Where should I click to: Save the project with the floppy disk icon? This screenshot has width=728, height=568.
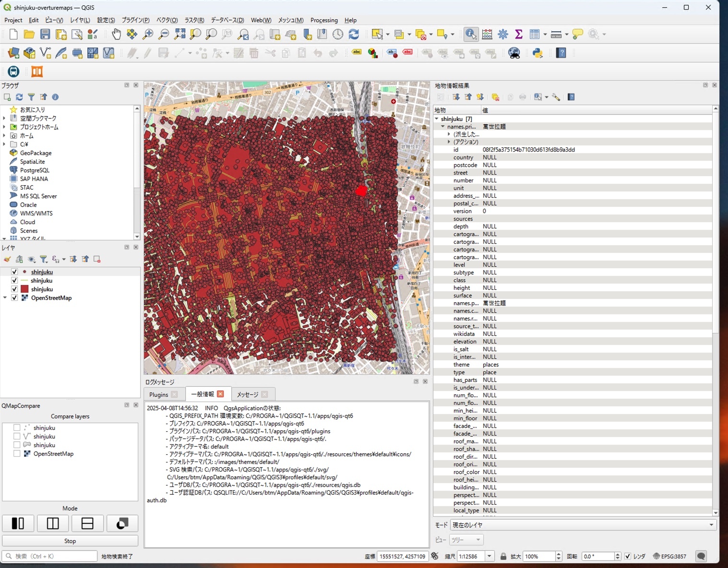tap(45, 34)
